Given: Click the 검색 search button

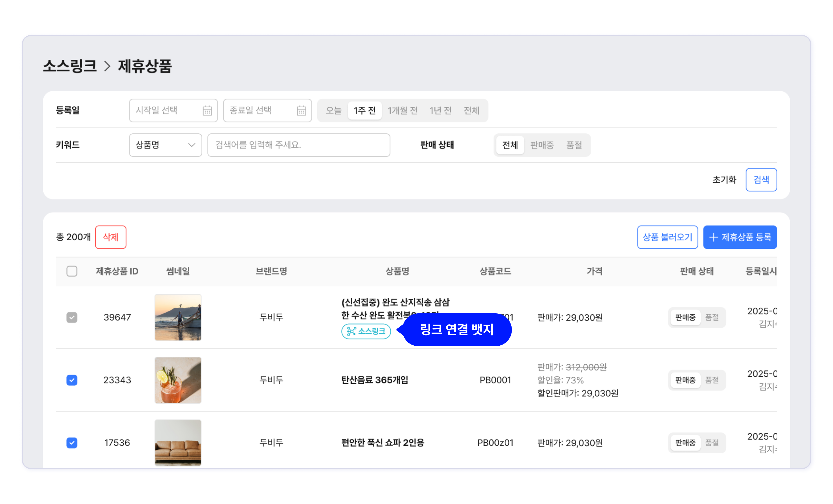Looking at the screenshot, I should tap(761, 179).
